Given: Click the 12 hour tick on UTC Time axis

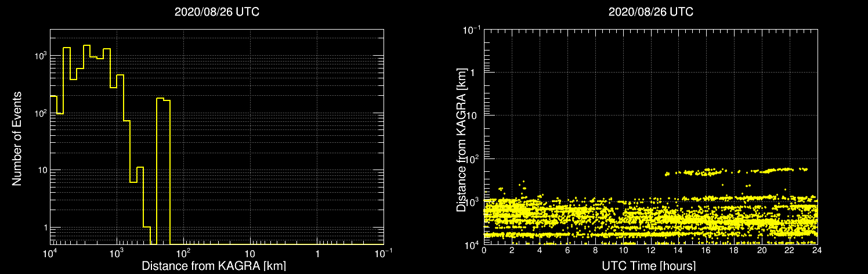Looking at the screenshot, I should [x=651, y=251].
